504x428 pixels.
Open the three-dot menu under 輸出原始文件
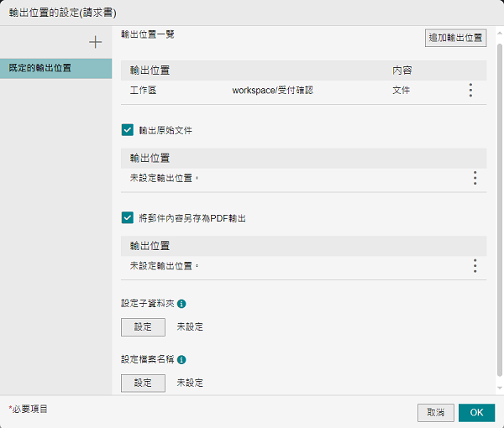click(x=475, y=178)
